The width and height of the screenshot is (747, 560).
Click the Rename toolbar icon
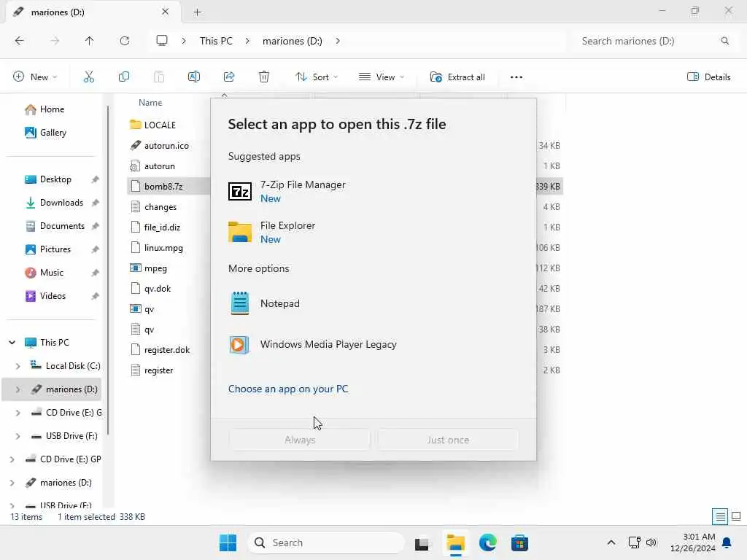point(194,77)
